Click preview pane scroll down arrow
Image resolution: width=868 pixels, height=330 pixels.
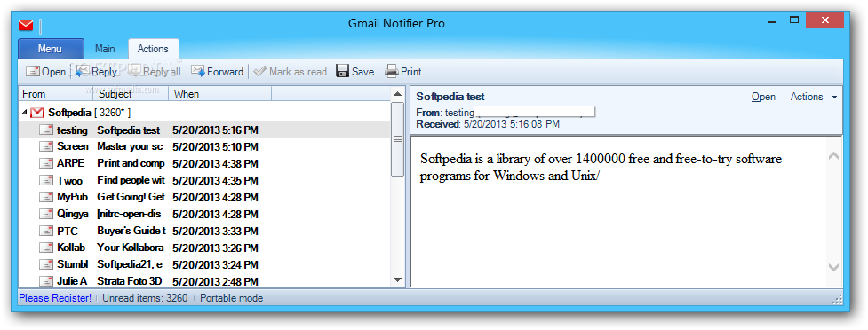[833, 267]
